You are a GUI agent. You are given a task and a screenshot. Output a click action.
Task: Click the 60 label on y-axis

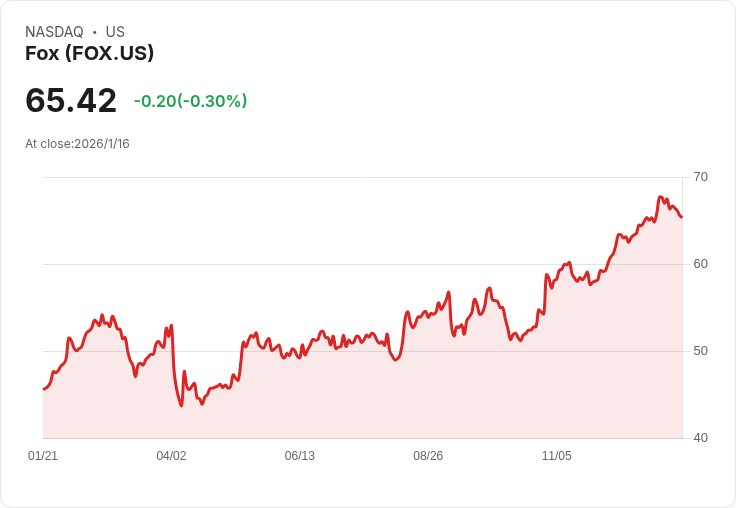[700, 264]
